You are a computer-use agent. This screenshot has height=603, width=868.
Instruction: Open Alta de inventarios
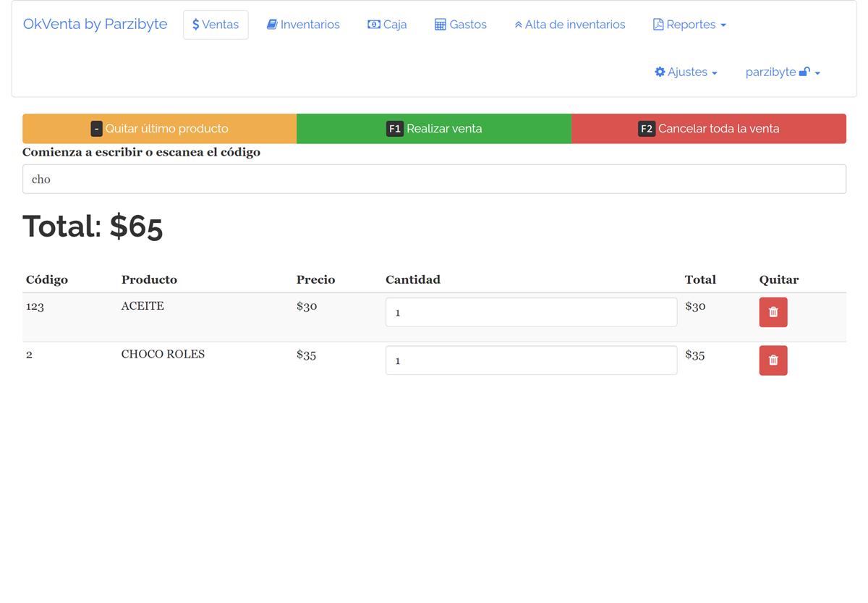570,25
